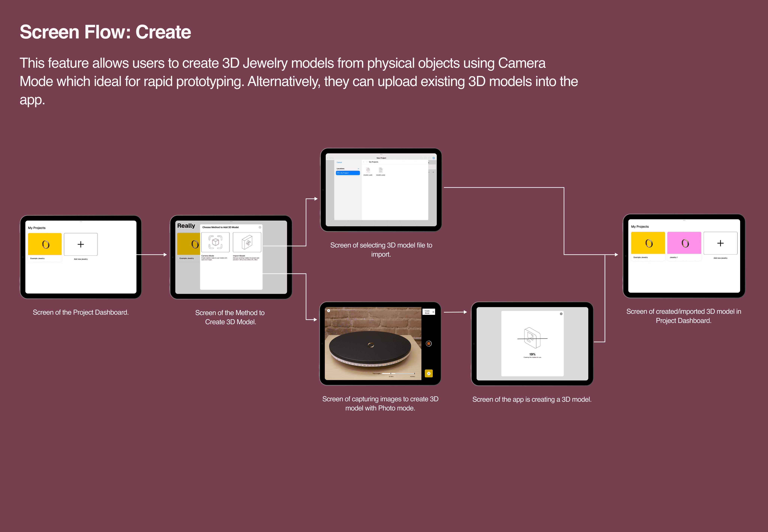Viewport: 768px width, 532px height.
Task: Click plus tile on the final Project Dashboard
Action: point(720,243)
